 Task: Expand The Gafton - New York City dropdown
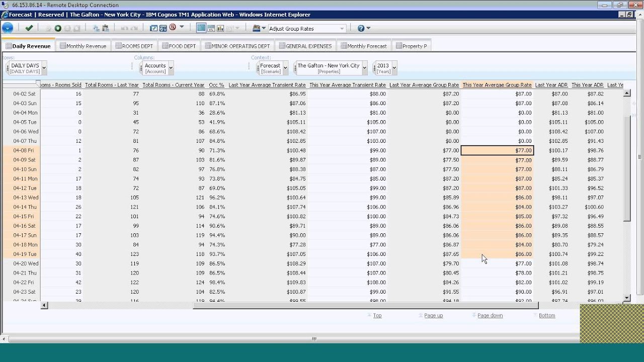coord(364,67)
